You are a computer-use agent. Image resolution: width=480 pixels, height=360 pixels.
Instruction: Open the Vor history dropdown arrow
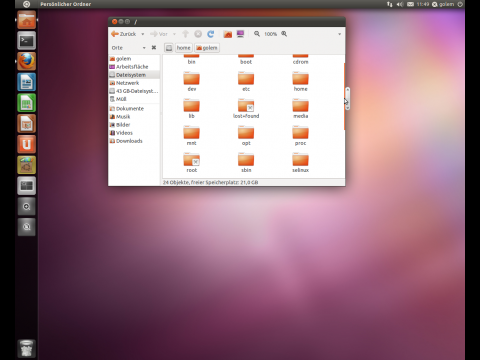174,34
